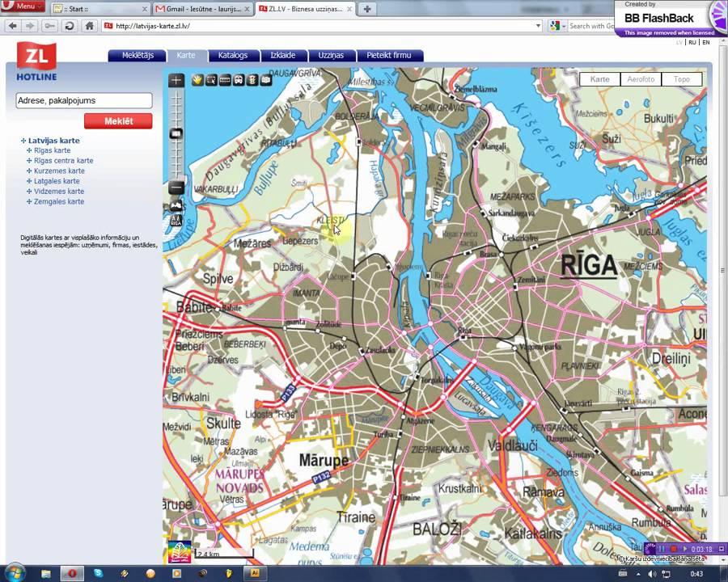This screenshot has width=728, height=582.
Task: Reload the page with refresh icon
Action: coord(70,26)
